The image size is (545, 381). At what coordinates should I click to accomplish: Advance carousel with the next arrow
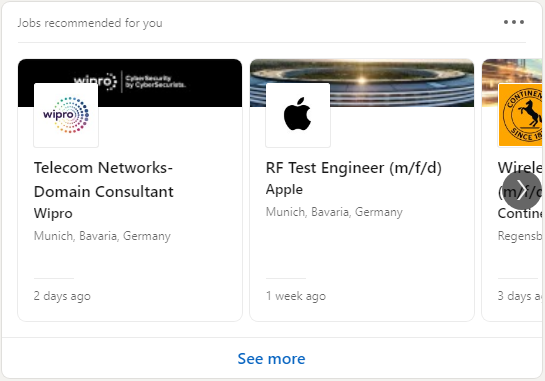522,190
